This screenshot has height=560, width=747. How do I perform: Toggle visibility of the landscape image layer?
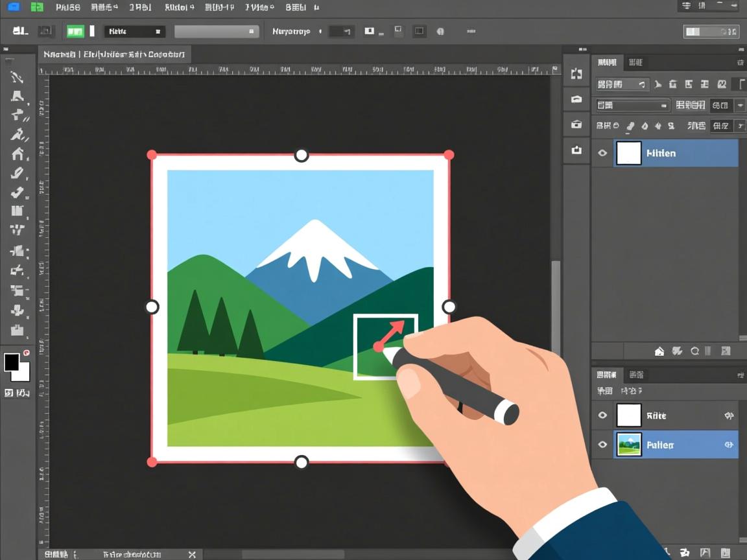click(x=602, y=445)
